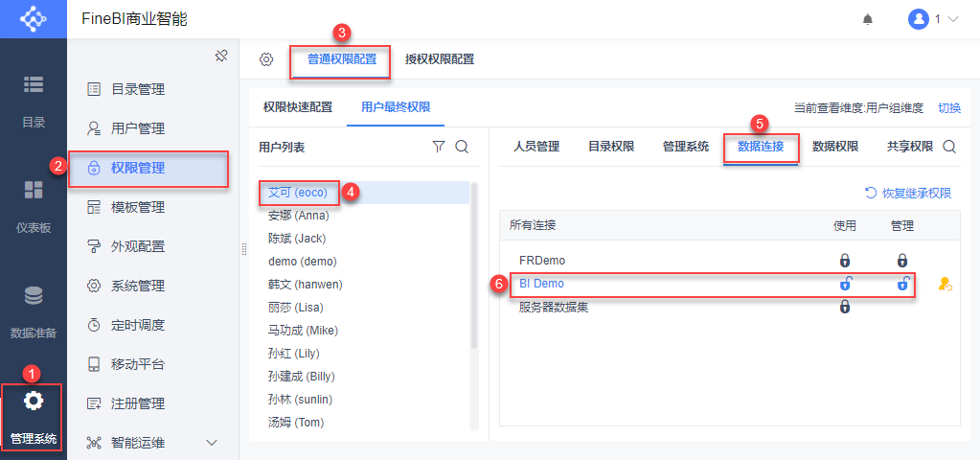The height and width of the screenshot is (460, 980).
Task: Click the notification bell icon
Action: 868,19
